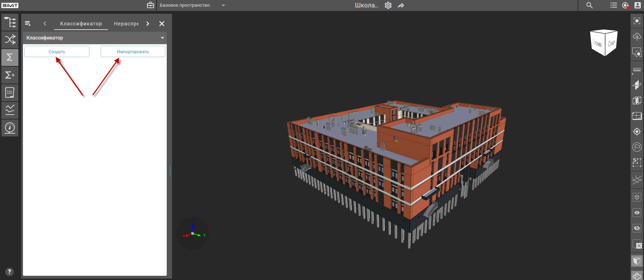Toggle the show-selected eye icon
Image resolution: width=644 pixels, height=280 pixels.
(x=637, y=213)
